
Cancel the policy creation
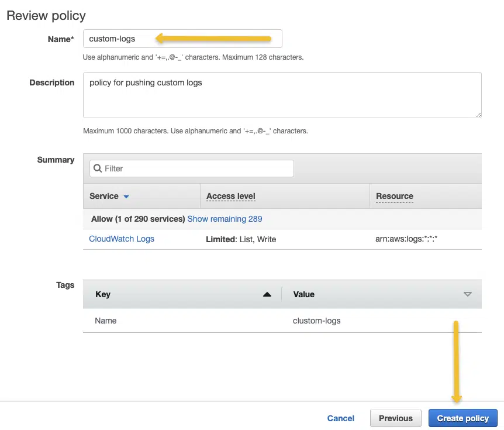341,418
